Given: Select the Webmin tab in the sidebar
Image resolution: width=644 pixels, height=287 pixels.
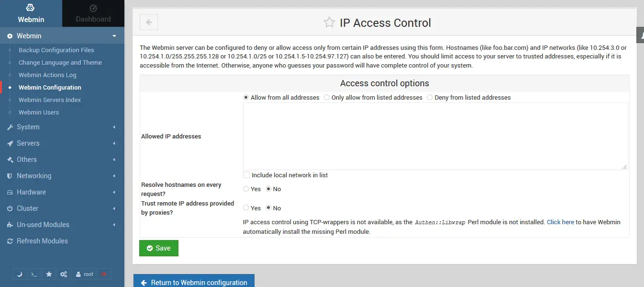Looking at the screenshot, I should pos(31,13).
